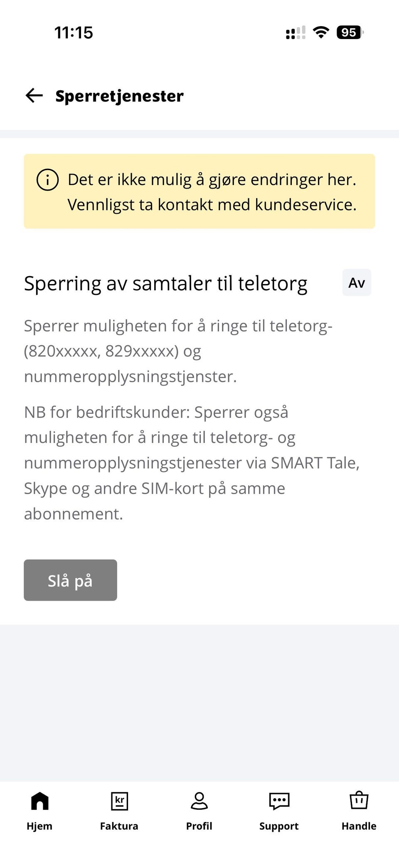Viewport: 399px width, 868px height.
Task: Open Support via the chat bubble icon
Action: [279, 801]
